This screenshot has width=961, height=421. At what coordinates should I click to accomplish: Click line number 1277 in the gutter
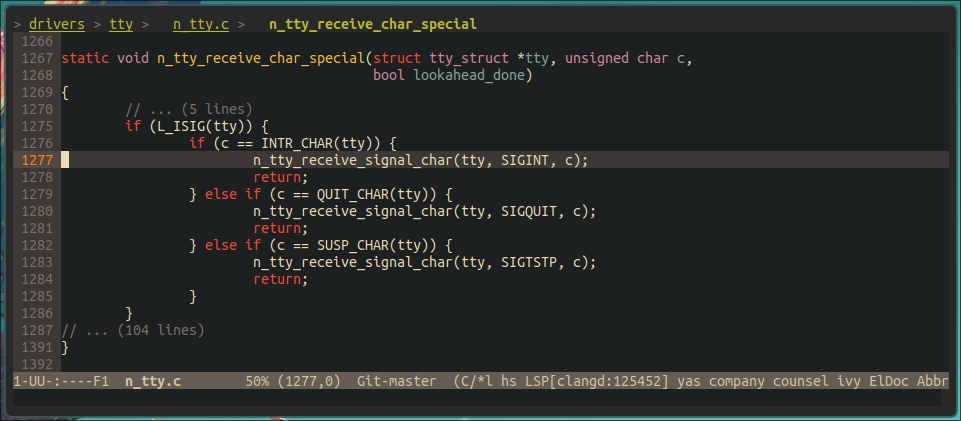[37, 160]
